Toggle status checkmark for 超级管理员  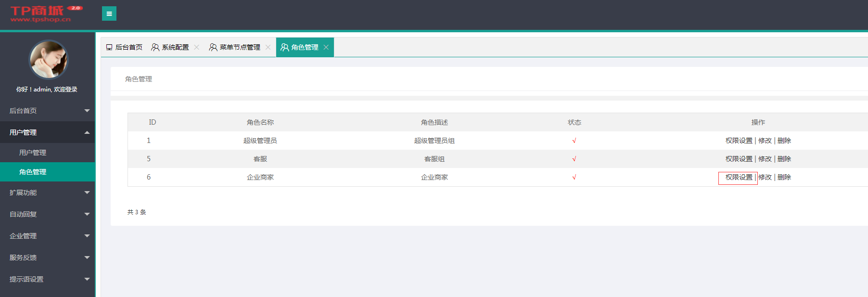click(574, 141)
